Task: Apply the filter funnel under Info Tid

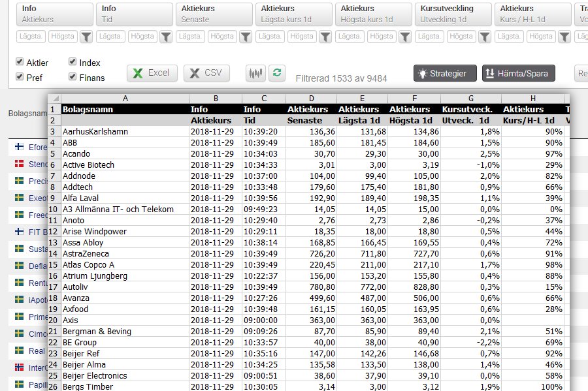Action: pos(166,37)
